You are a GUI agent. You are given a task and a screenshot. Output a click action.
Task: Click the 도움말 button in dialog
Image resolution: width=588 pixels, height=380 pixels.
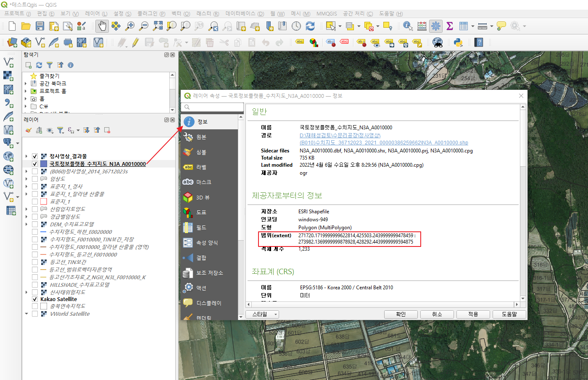click(509, 314)
